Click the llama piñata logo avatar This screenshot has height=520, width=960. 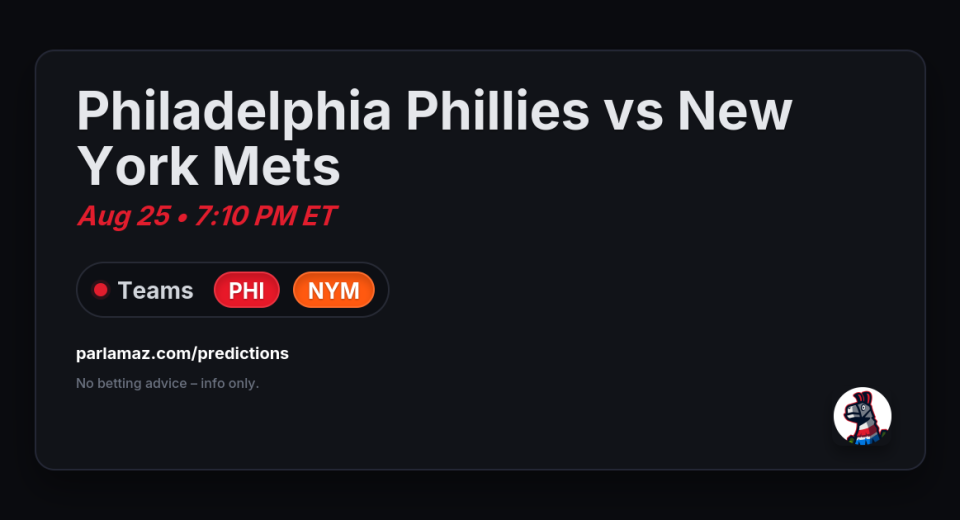[862, 416]
